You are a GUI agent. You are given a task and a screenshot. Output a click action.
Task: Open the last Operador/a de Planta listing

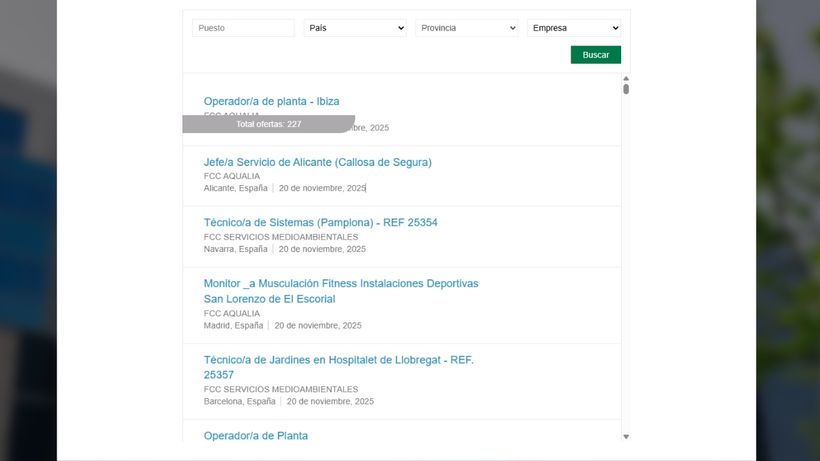tap(256, 436)
